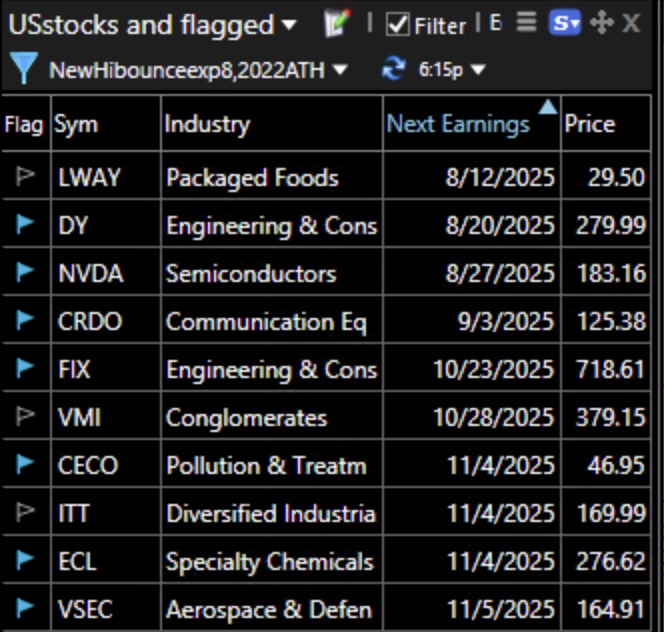Unflag the NVDA row flag
This screenshot has width=664, height=632.
click(x=25, y=274)
